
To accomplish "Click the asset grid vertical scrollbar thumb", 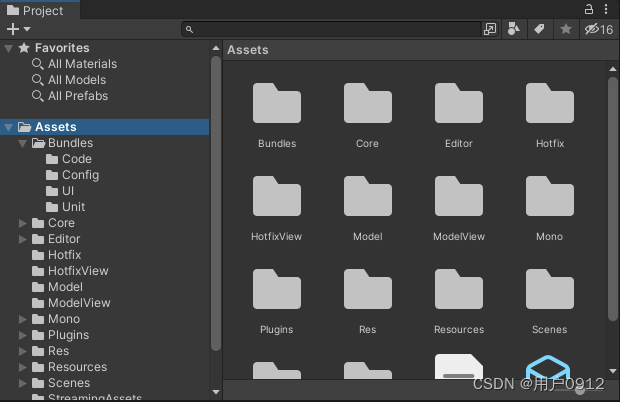I will (x=613, y=199).
